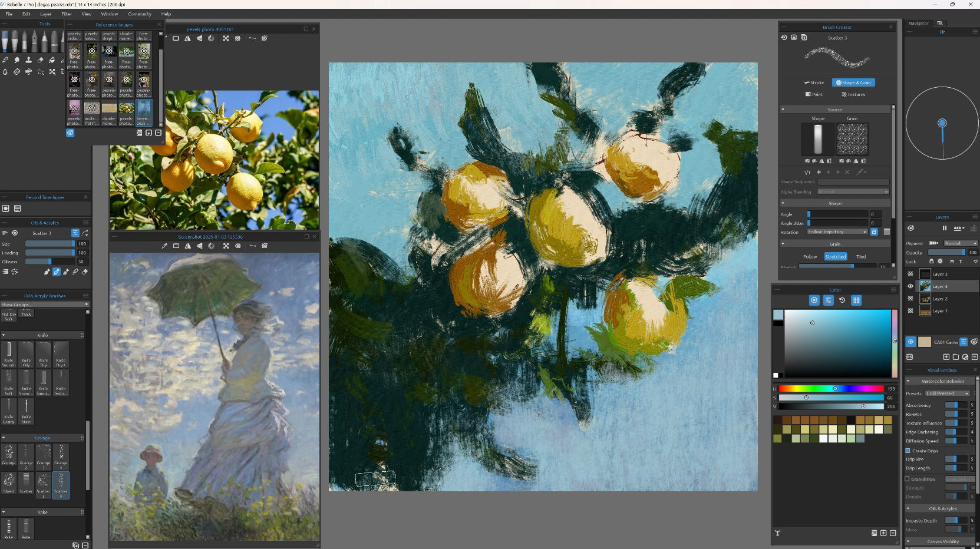Viewport: 980px width, 549px height.
Task: Select the smudge/blend tool
Action: tap(17, 59)
